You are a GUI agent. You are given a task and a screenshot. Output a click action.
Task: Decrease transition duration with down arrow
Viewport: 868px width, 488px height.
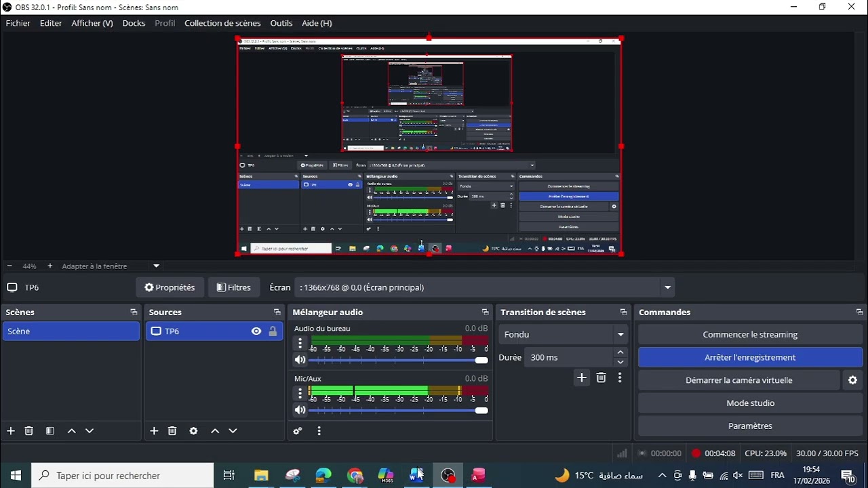point(620,362)
